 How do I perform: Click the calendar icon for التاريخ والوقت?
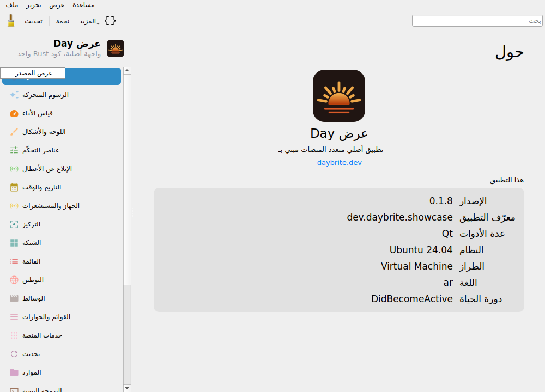tap(14, 187)
